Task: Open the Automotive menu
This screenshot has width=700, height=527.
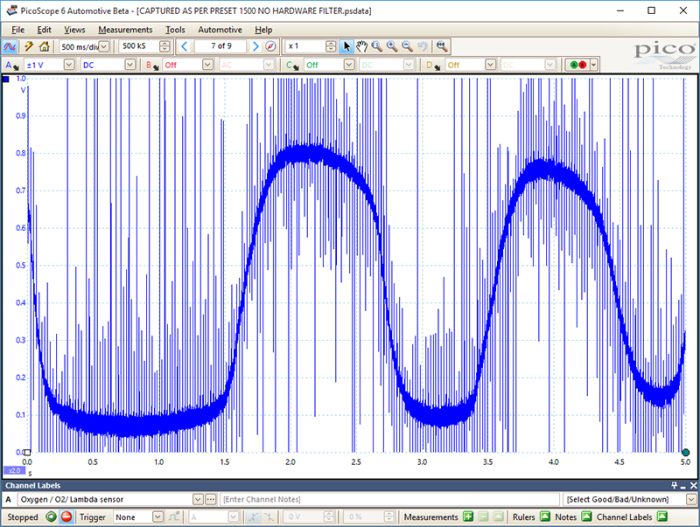Action: (x=220, y=30)
